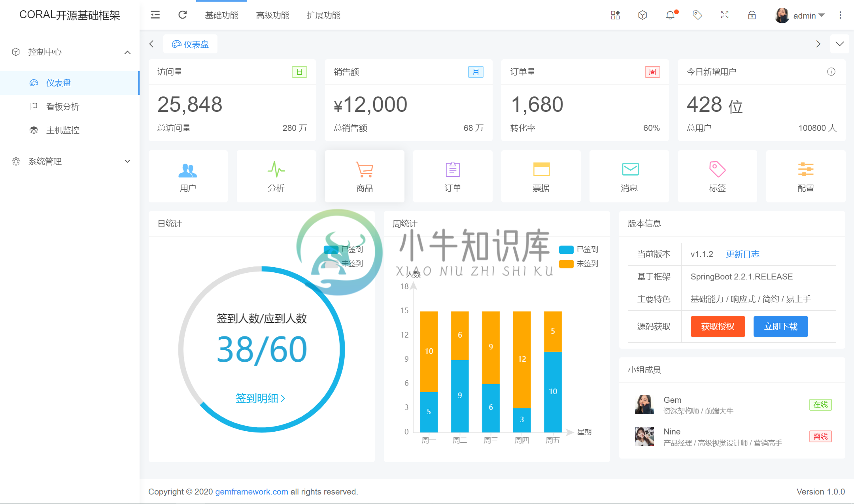Toggle 未签到 legend in 日统计 chart
Screen dimensions: 854x504
[x=344, y=264]
